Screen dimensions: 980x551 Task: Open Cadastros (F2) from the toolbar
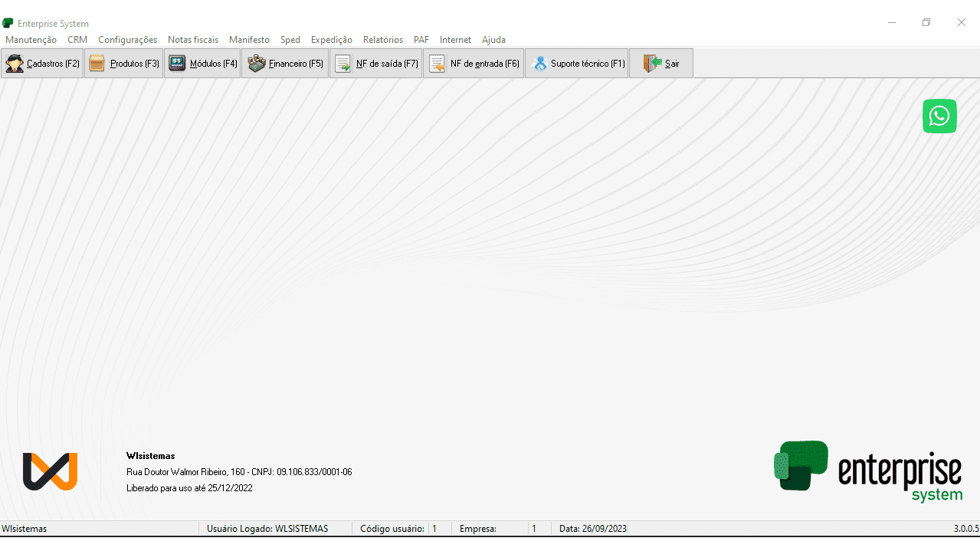pyautogui.click(x=42, y=64)
